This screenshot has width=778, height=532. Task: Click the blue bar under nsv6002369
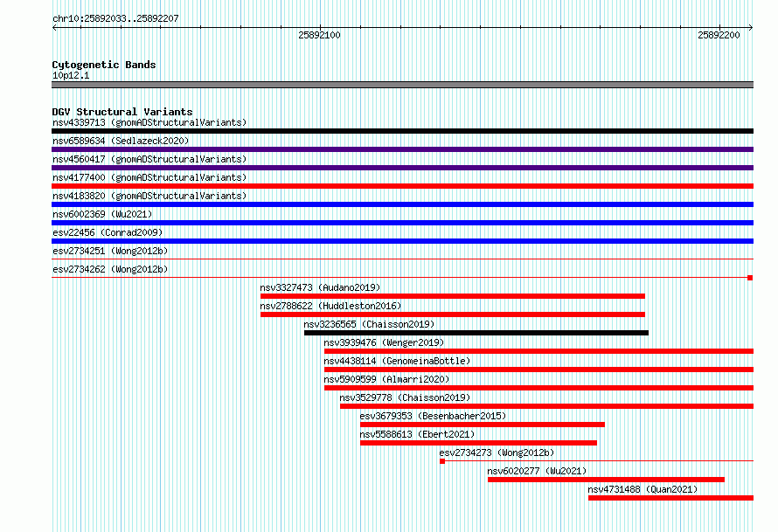pos(402,223)
